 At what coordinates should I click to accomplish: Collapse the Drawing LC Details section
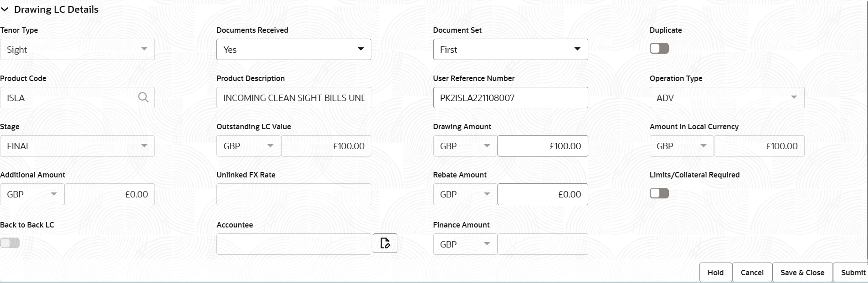5,10
